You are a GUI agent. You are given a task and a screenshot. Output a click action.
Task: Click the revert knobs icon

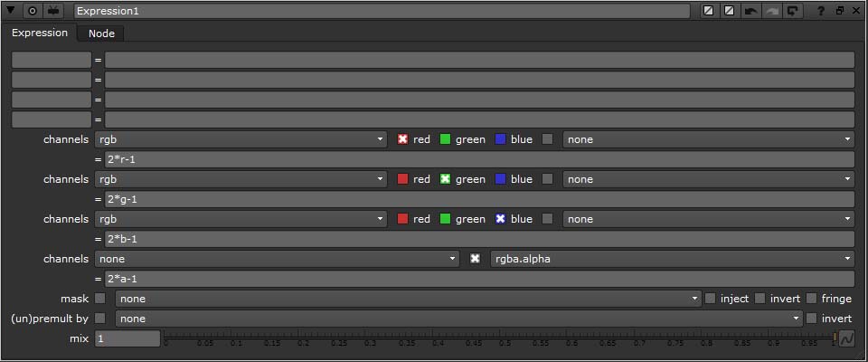792,11
